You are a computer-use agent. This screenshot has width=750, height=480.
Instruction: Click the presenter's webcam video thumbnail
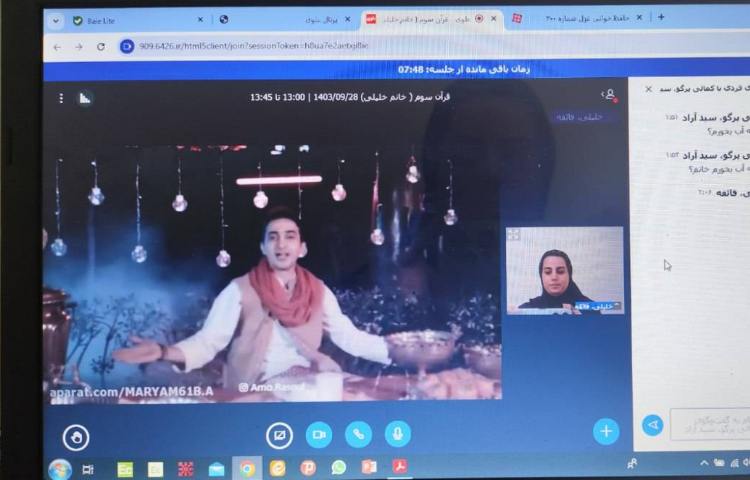tap(565, 270)
